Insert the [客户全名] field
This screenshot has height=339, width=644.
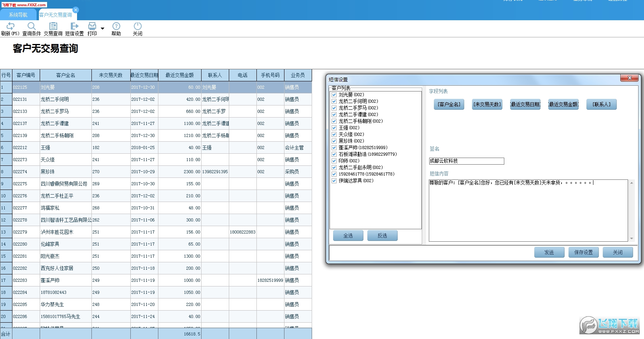449,104
